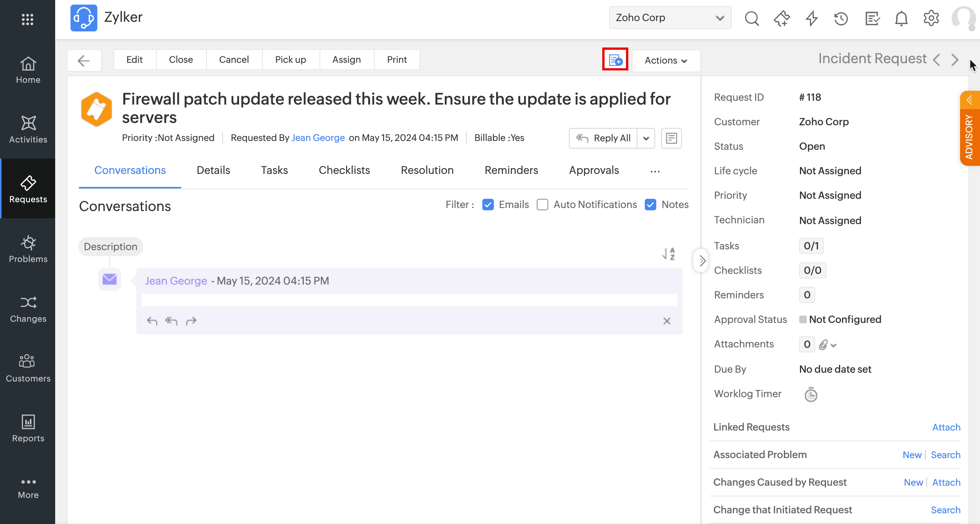This screenshot has height=524, width=980.
Task: Enable the Auto Notifications filter
Action: click(542, 205)
